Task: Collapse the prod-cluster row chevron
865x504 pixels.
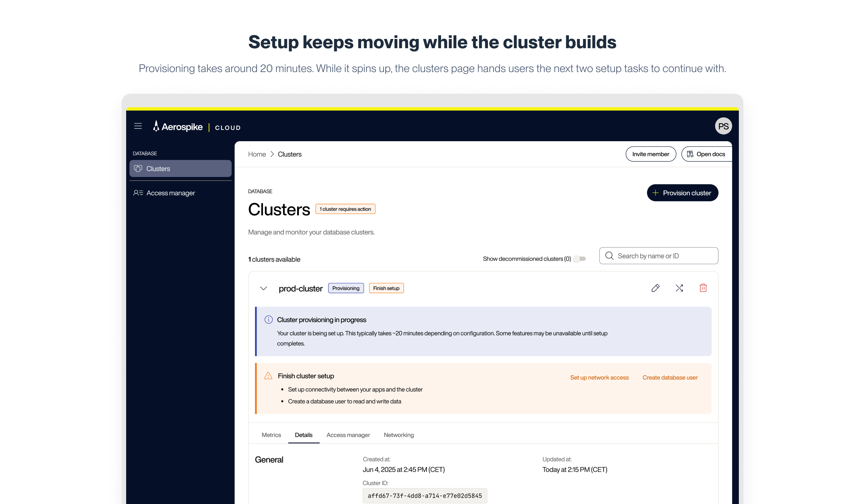Action: [x=263, y=288]
